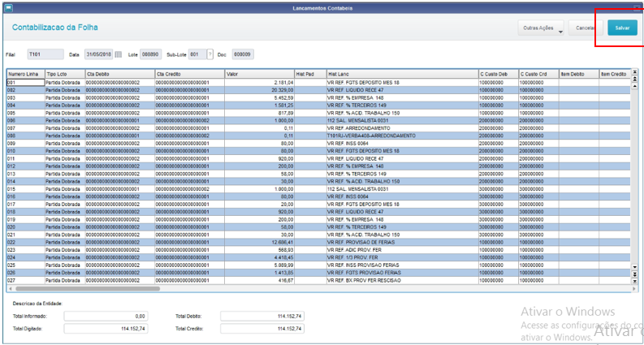Select 'VR REF. PROVISAO DE FERIAS' cell
This screenshot has height=345, width=644.
pos(402,243)
